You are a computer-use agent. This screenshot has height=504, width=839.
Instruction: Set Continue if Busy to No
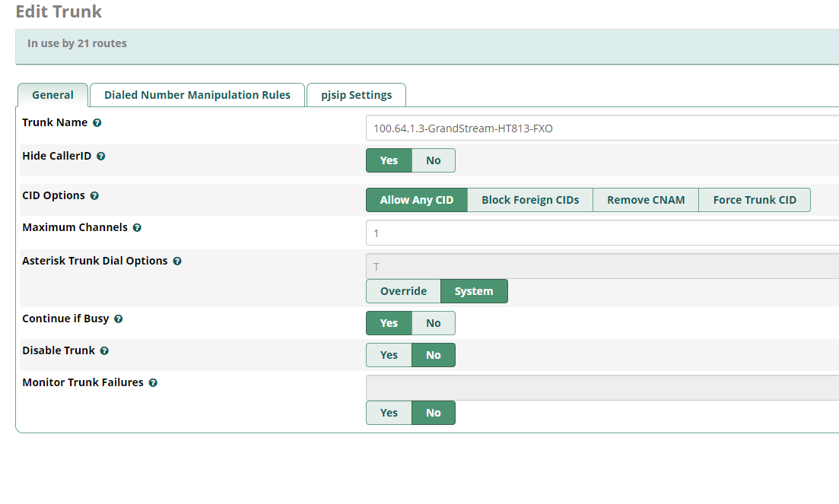coord(433,323)
